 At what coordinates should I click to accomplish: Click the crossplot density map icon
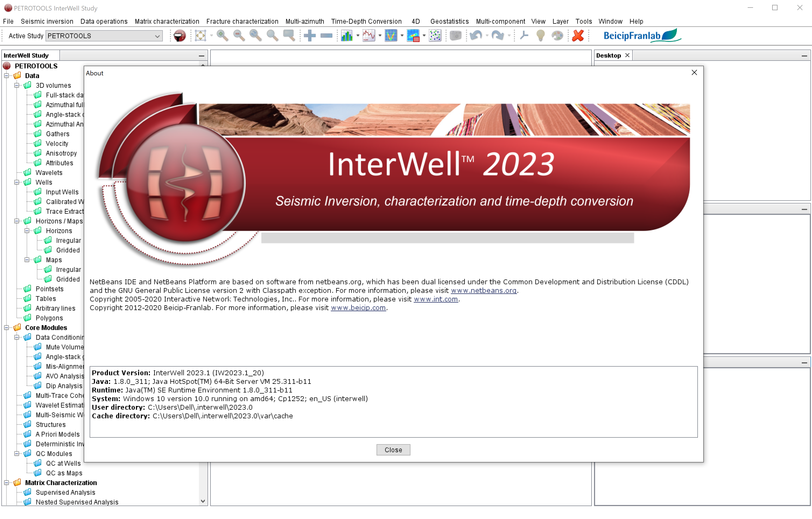pos(413,36)
